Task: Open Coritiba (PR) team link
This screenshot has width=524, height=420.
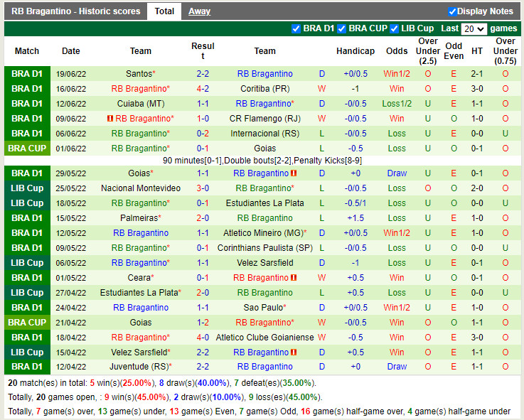Action: [x=265, y=89]
